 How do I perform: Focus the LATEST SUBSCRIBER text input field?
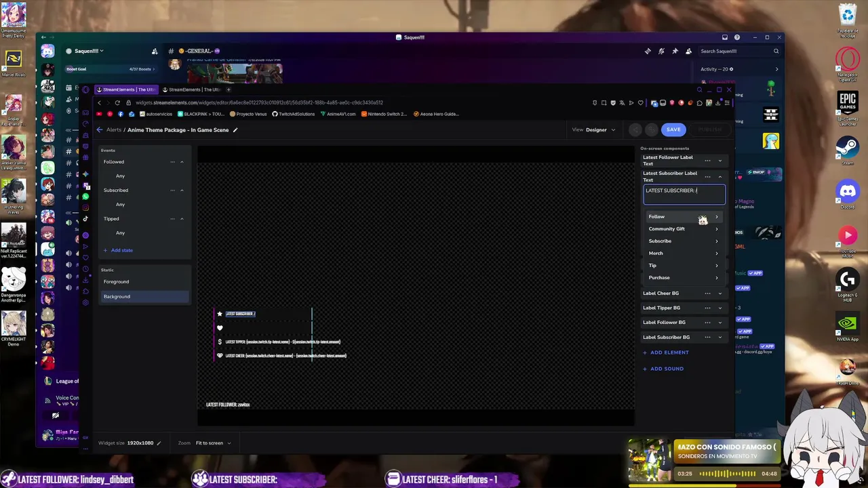pos(684,195)
